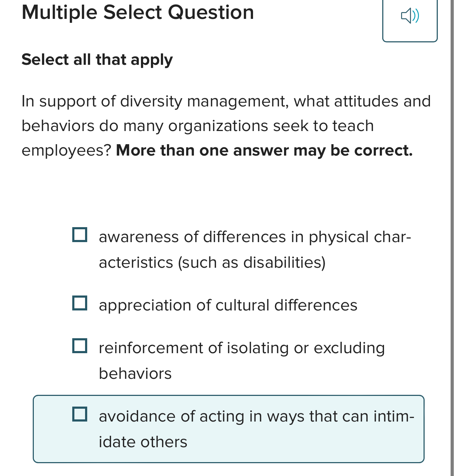The image size is (457, 476).
Task: Check 'awareness of differences in physical characteristics'
Action: (x=80, y=235)
